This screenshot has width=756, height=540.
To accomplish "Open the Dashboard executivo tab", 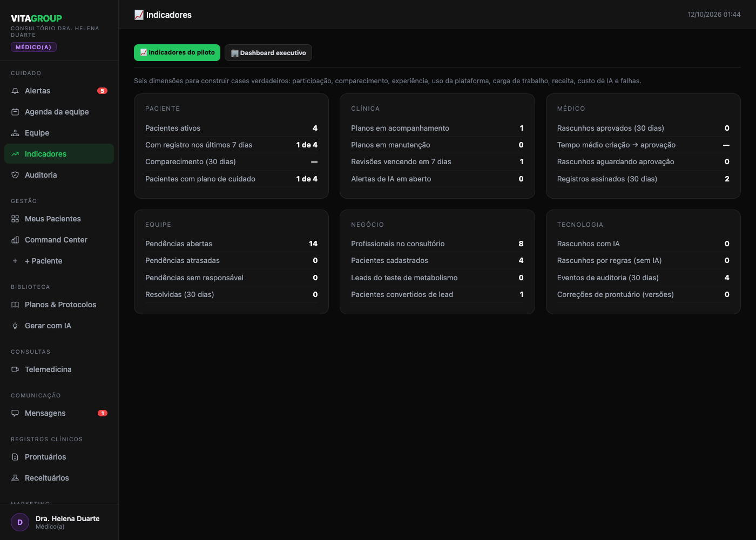I will (x=268, y=52).
